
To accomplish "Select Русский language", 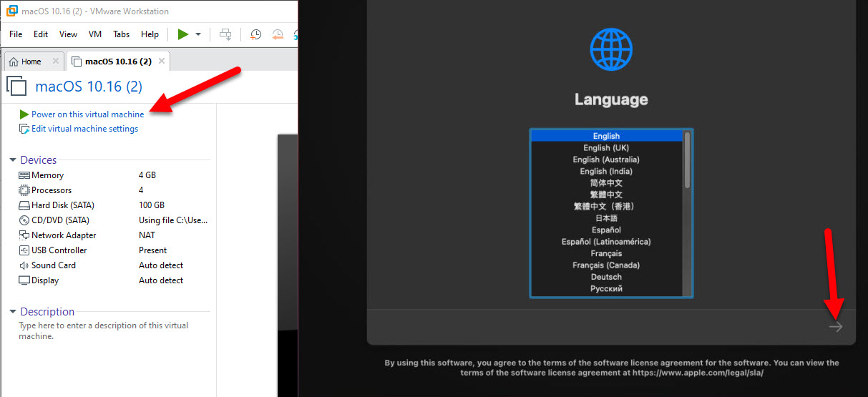I will pos(606,289).
